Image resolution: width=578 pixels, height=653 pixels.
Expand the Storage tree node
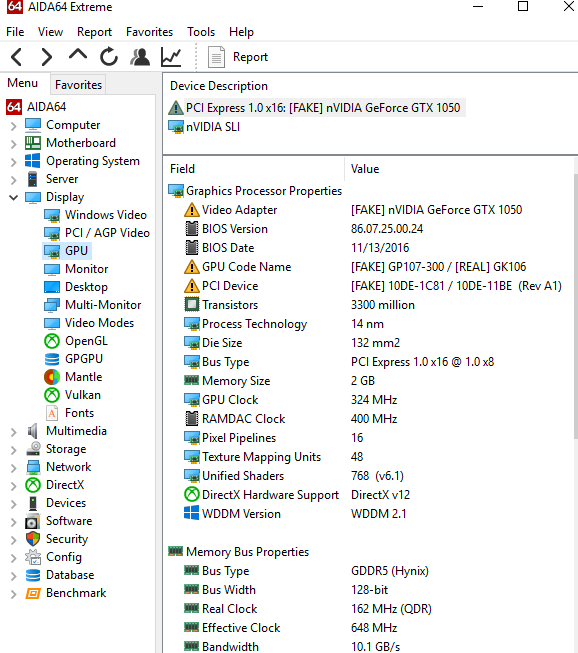[13, 449]
